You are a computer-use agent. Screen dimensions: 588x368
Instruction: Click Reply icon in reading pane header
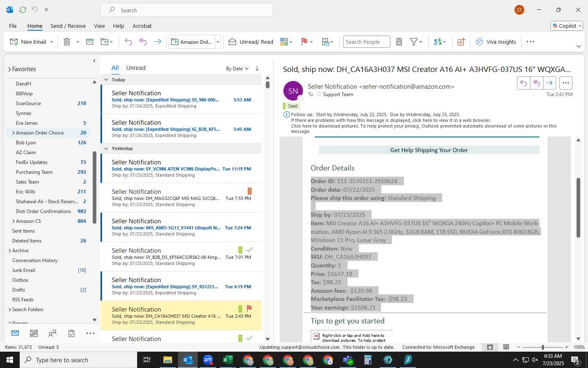(x=523, y=83)
